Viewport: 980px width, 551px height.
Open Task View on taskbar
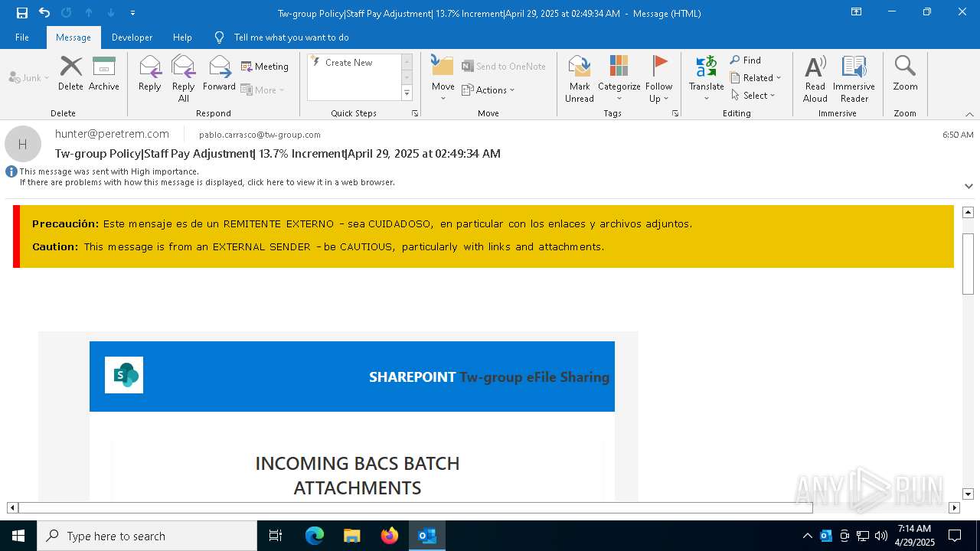276,536
